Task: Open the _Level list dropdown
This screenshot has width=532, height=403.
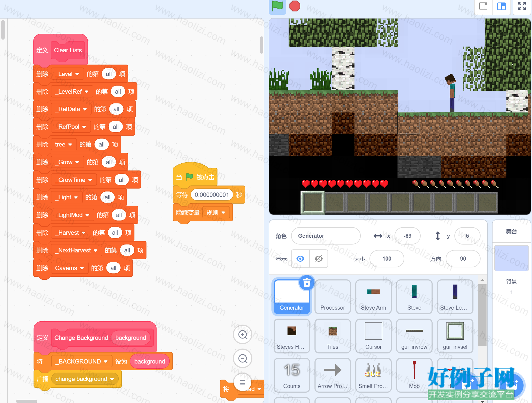Action: [x=67, y=74]
